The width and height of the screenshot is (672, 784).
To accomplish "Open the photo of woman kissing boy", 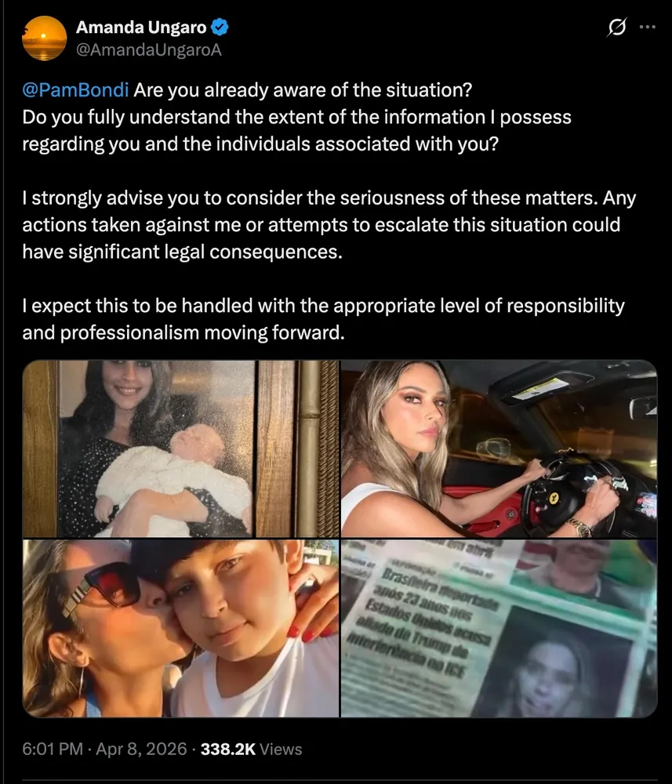I will tap(180, 629).
